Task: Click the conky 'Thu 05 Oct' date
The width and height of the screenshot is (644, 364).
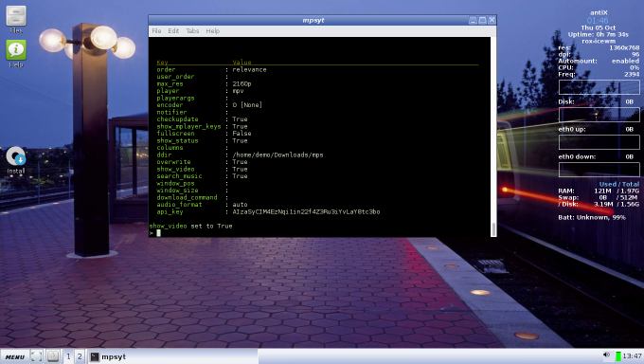Action: click(x=598, y=27)
